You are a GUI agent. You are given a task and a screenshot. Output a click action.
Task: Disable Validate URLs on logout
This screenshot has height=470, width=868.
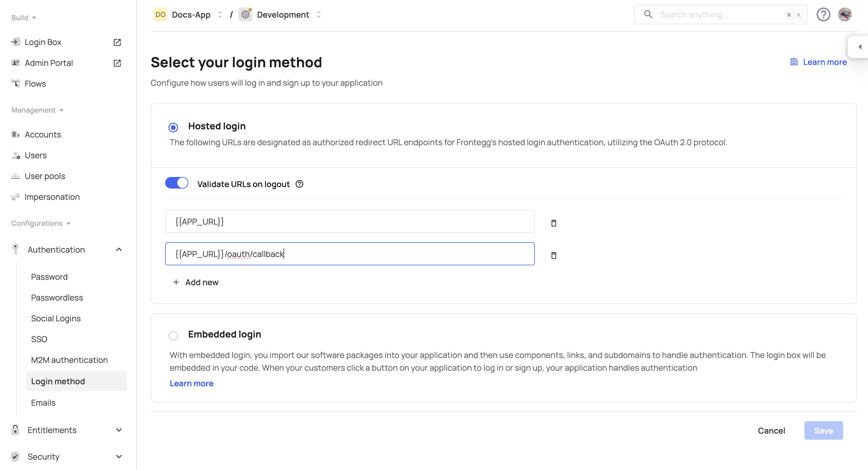[176, 183]
